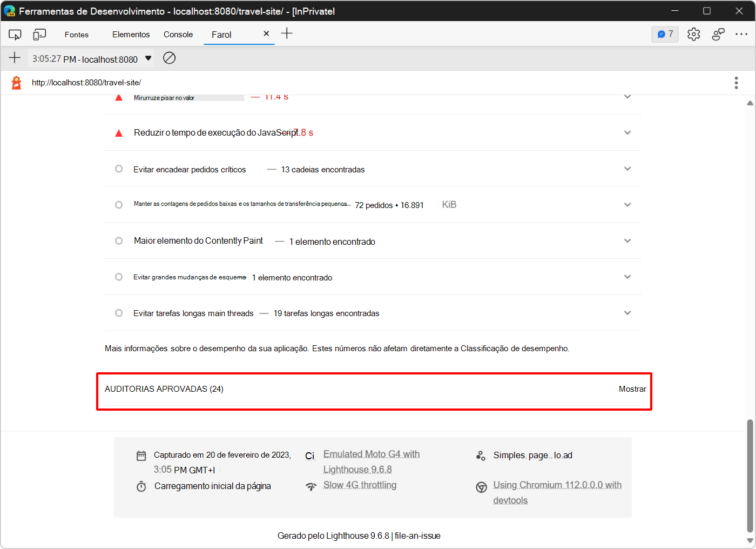
Task: Click the 19 tarefas longas encontradas text
Action: (x=326, y=313)
